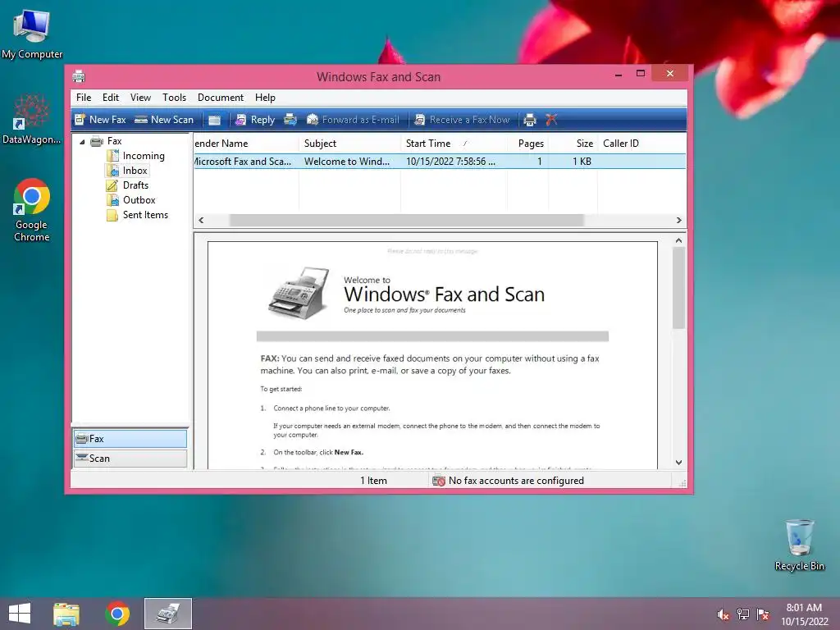Click the New Fax toolbar button
840x630 pixels.
click(x=100, y=120)
